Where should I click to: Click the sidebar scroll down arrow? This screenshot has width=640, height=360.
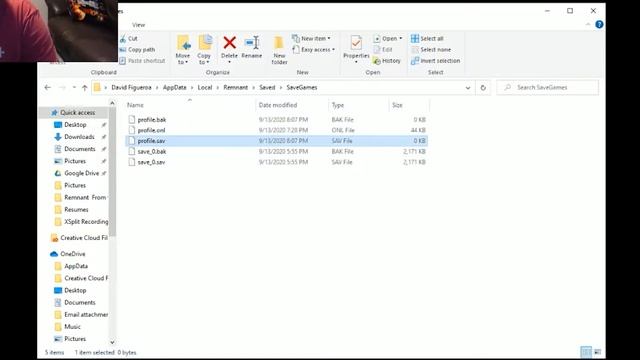click(x=112, y=342)
